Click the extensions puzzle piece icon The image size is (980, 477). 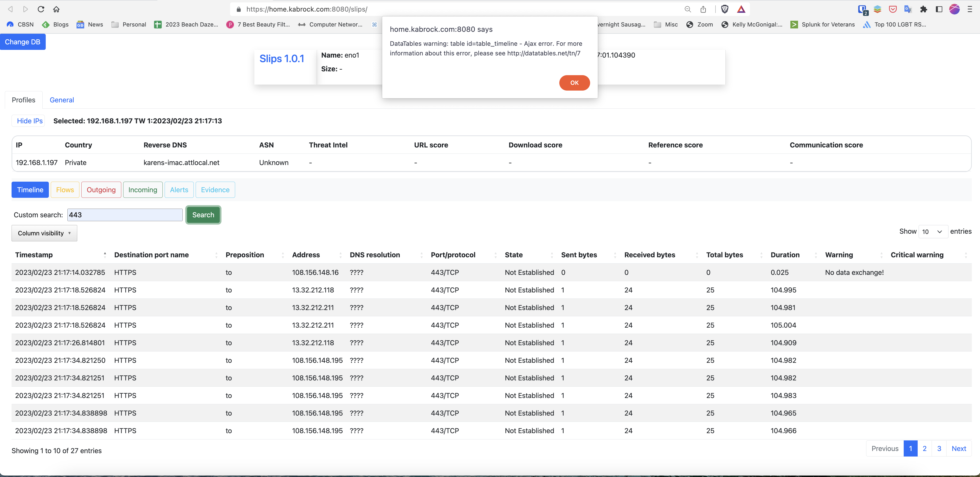click(x=924, y=9)
